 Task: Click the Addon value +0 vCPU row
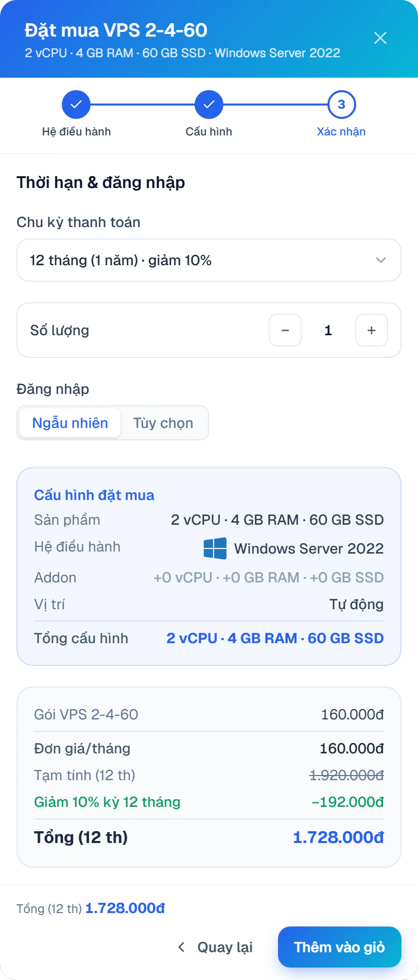(269, 577)
